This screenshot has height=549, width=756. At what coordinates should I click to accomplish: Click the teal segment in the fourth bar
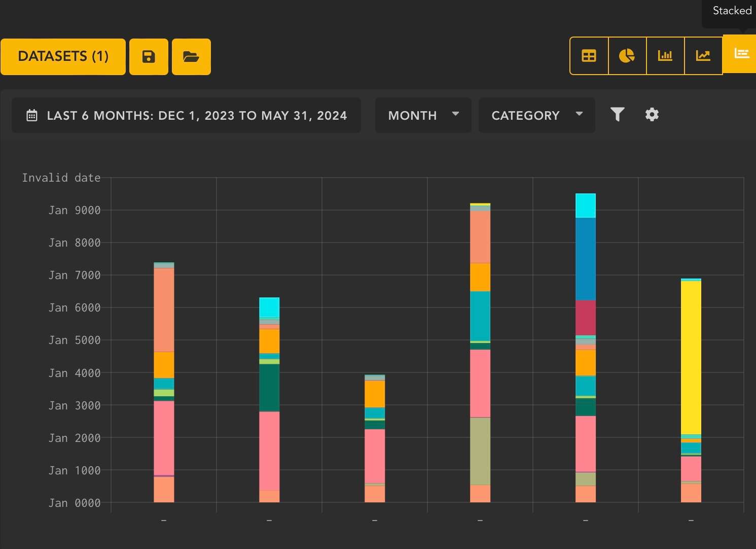480,316
